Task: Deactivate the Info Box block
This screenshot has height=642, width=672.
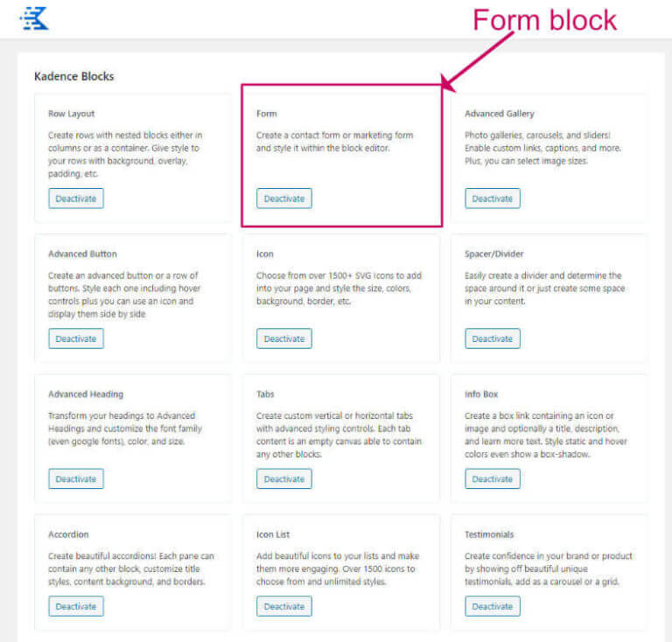Action: pos(493,478)
